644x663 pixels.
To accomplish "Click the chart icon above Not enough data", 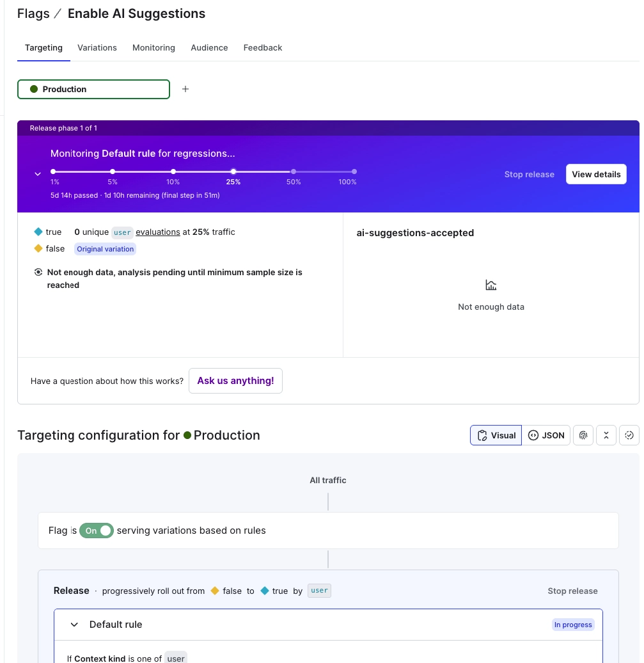I will coord(491,285).
